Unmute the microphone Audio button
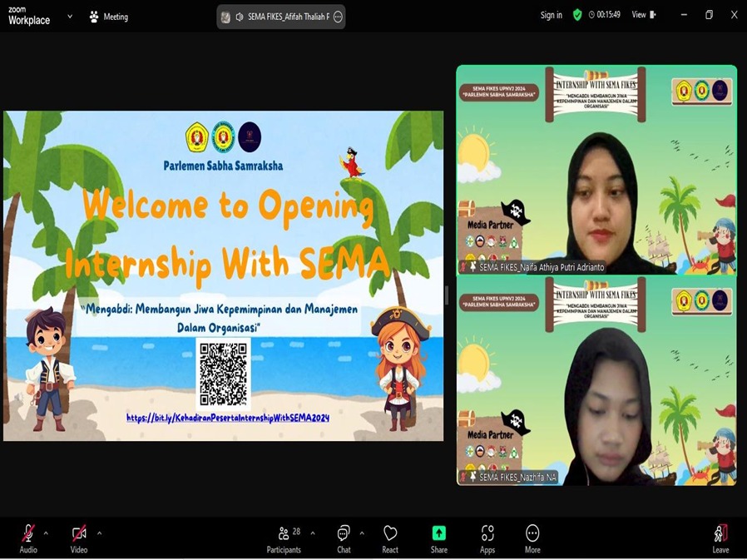747x560 pixels. coord(28,537)
